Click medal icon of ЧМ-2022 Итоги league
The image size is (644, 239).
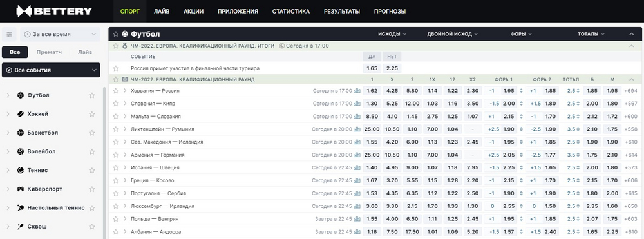click(x=125, y=46)
